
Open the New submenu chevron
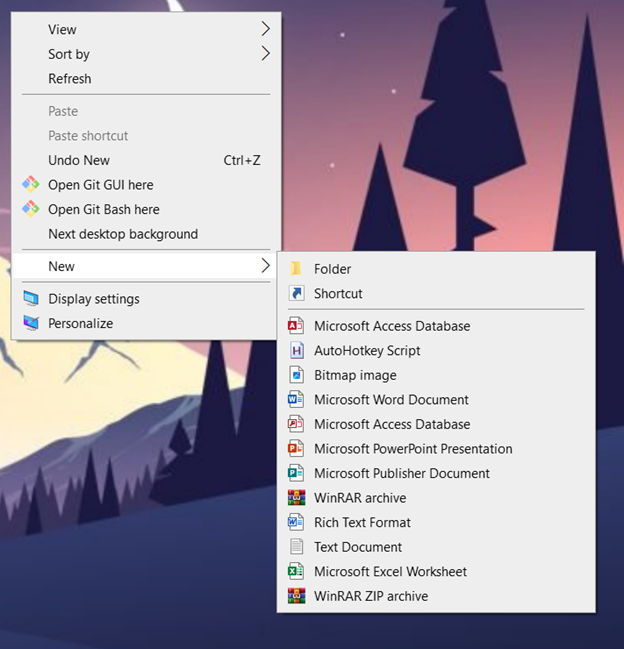[x=266, y=265]
